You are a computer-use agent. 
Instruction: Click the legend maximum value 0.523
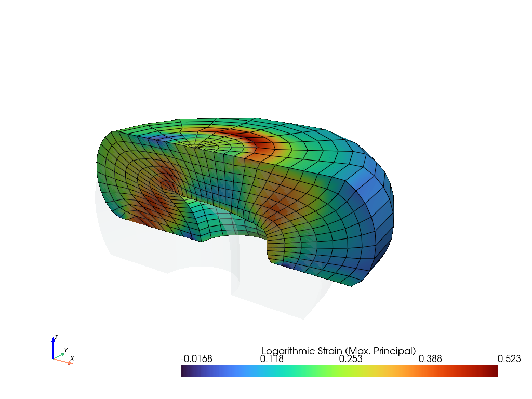(x=509, y=359)
